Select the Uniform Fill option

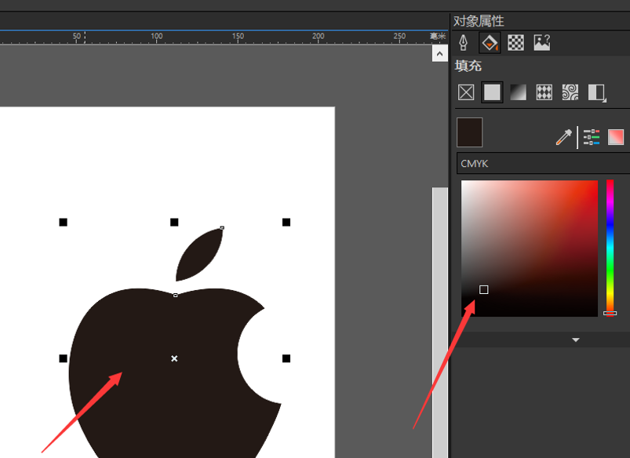[x=492, y=92]
